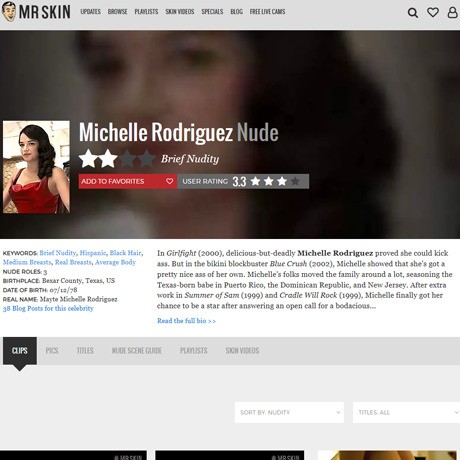Switch to Skin Videos tab below bio

[242, 351]
